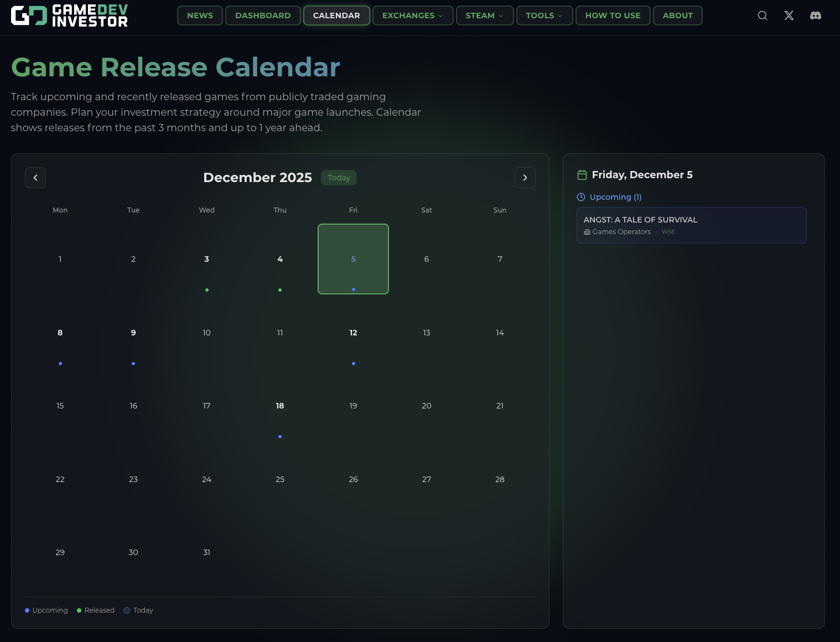Click the clock icon next to Upcoming (1)

pyautogui.click(x=581, y=197)
